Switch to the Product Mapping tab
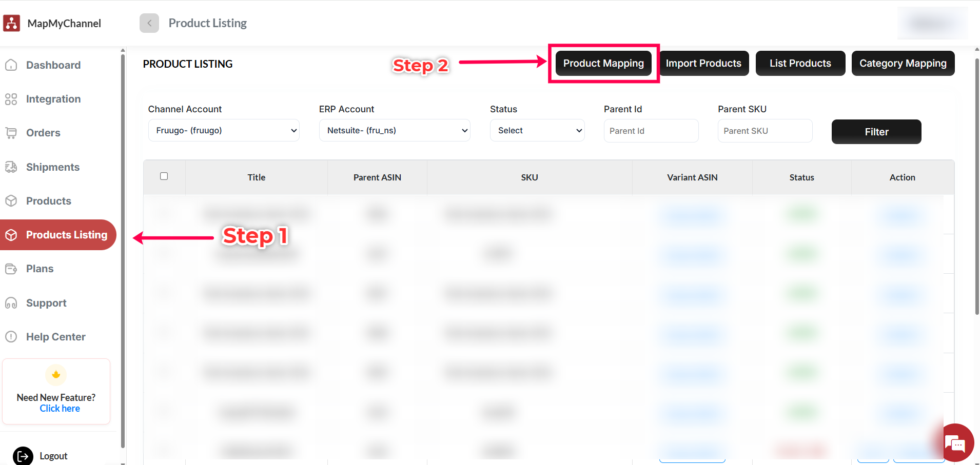Image resolution: width=980 pixels, height=465 pixels. click(x=603, y=63)
